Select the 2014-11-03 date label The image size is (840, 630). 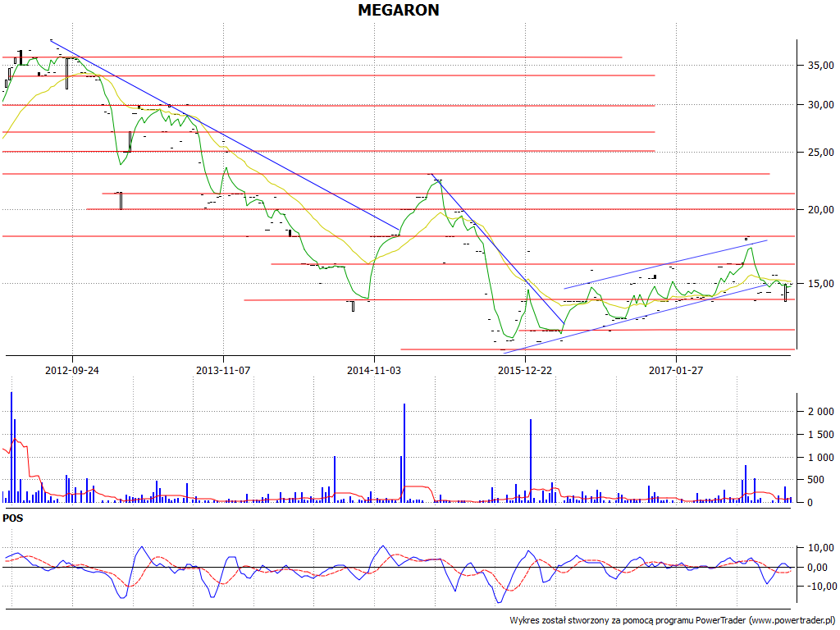374,370
